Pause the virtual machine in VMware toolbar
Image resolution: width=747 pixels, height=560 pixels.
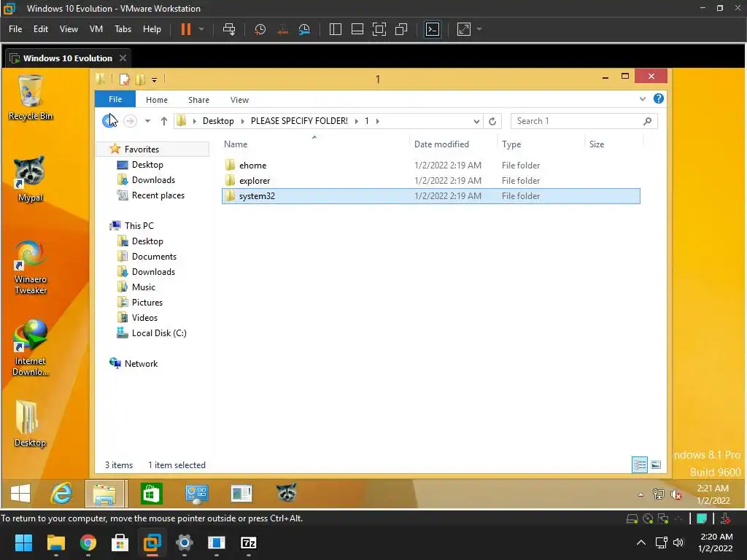click(186, 29)
